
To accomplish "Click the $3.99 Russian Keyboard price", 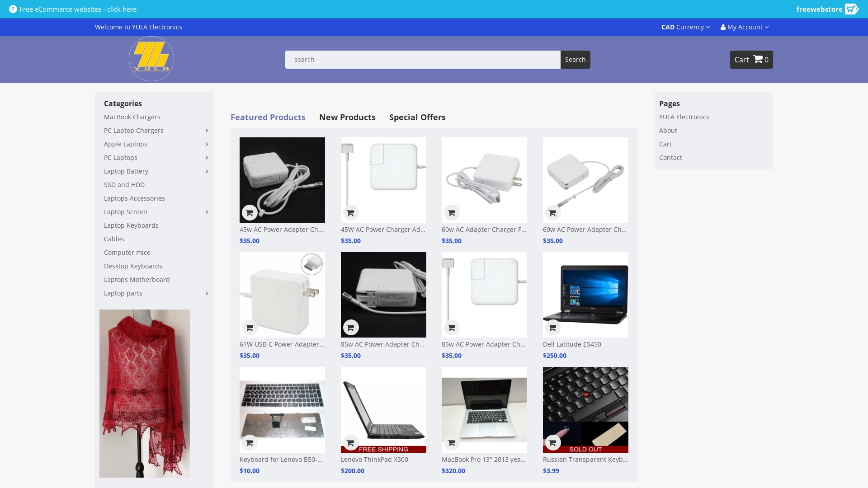I will 551,471.
